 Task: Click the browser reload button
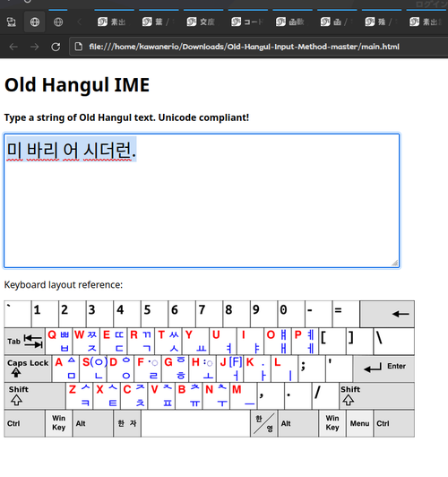56,47
